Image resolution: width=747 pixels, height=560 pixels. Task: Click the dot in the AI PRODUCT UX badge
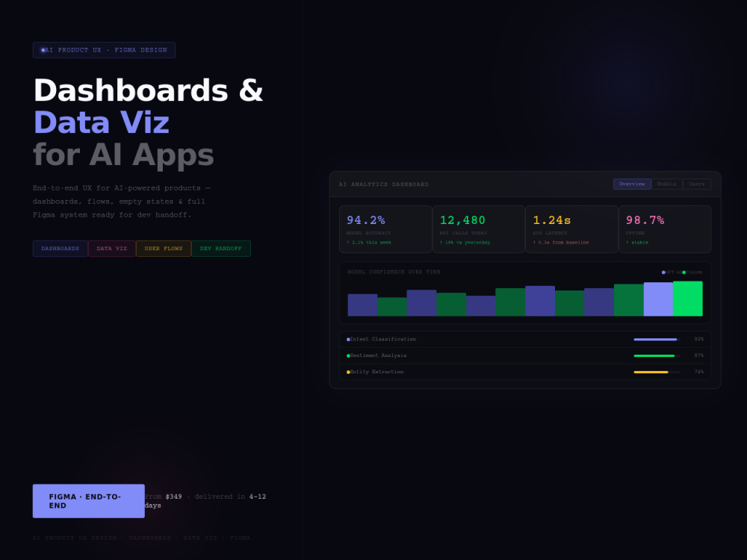[x=43, y=50]
